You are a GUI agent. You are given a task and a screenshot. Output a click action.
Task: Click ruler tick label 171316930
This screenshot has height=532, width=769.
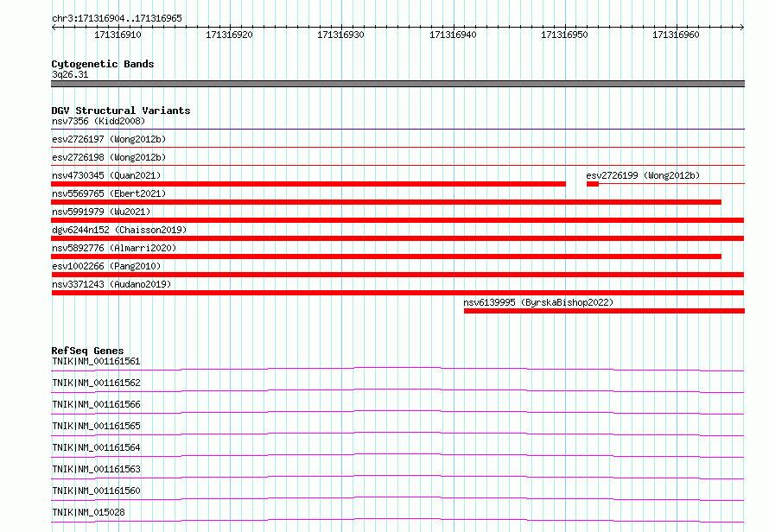point(340,35)
